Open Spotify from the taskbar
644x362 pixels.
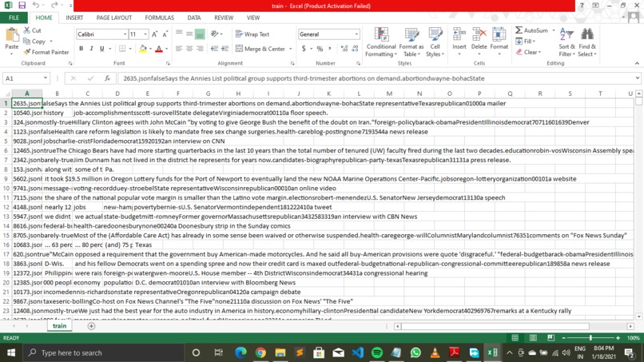click(x=377, y=352)
